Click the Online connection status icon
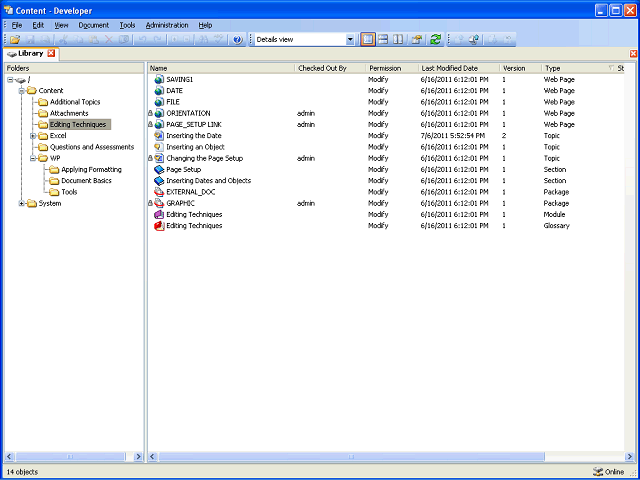The image size is (640, 480). (x=598, y=472)
